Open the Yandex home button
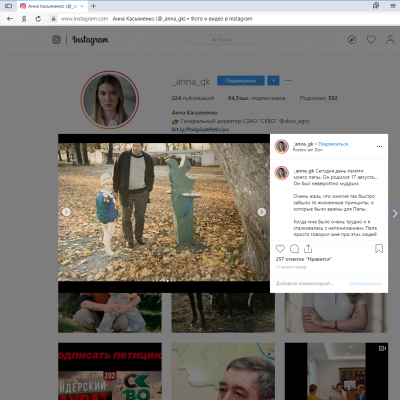 point(24,19)
